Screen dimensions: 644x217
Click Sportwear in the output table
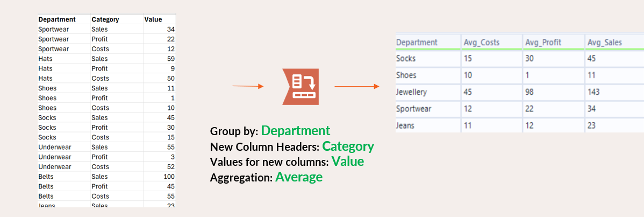coord(413,109)
